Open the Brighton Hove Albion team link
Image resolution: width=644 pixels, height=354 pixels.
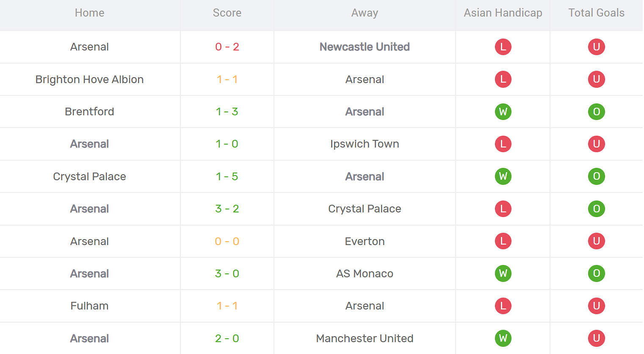tap(89, 79)
